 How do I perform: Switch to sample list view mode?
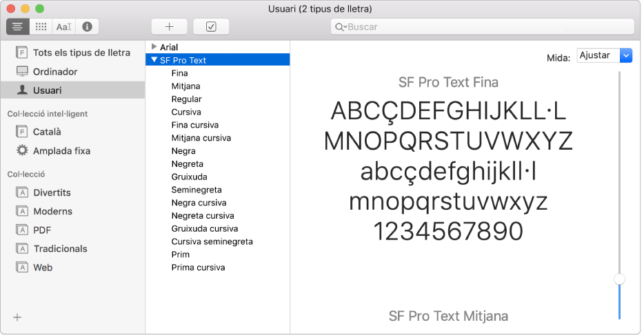pos(18,27)
